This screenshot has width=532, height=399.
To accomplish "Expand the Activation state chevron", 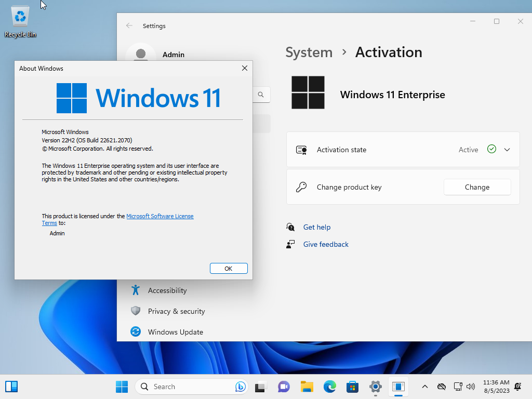I will [507, 150].
